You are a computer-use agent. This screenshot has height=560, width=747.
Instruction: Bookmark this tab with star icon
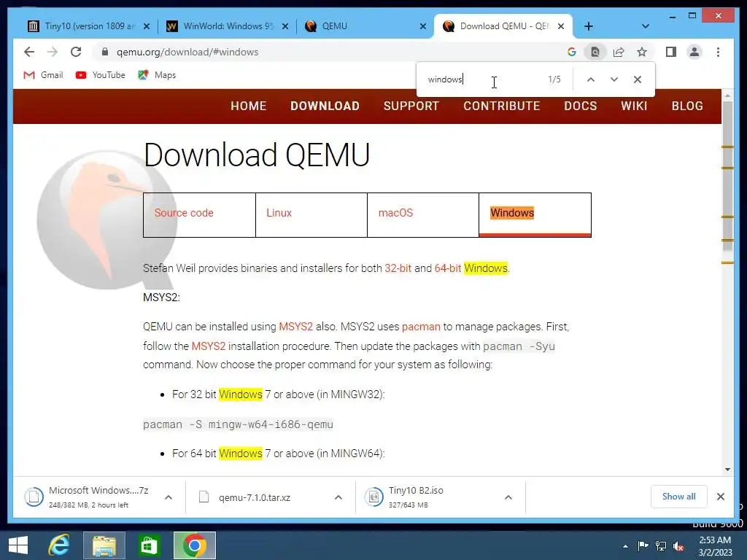tap(642, 52)
